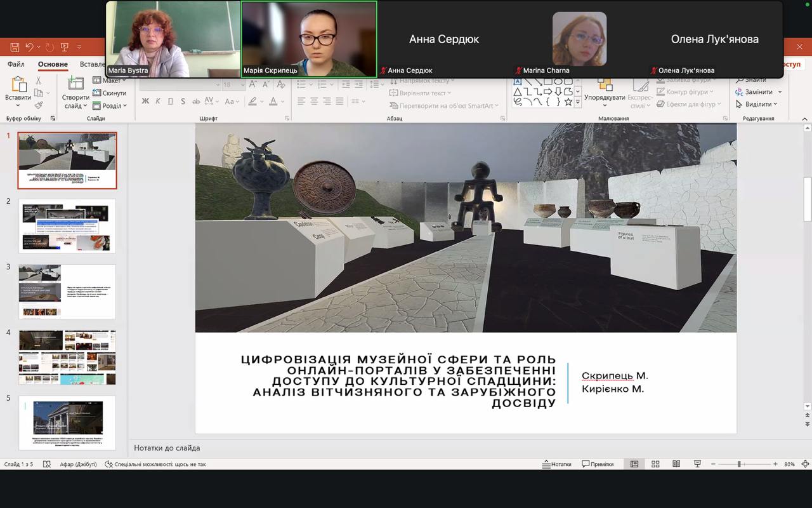Adjust the zoom slider in status bar
Screen dimensions: 812x508
pos(739,464)
